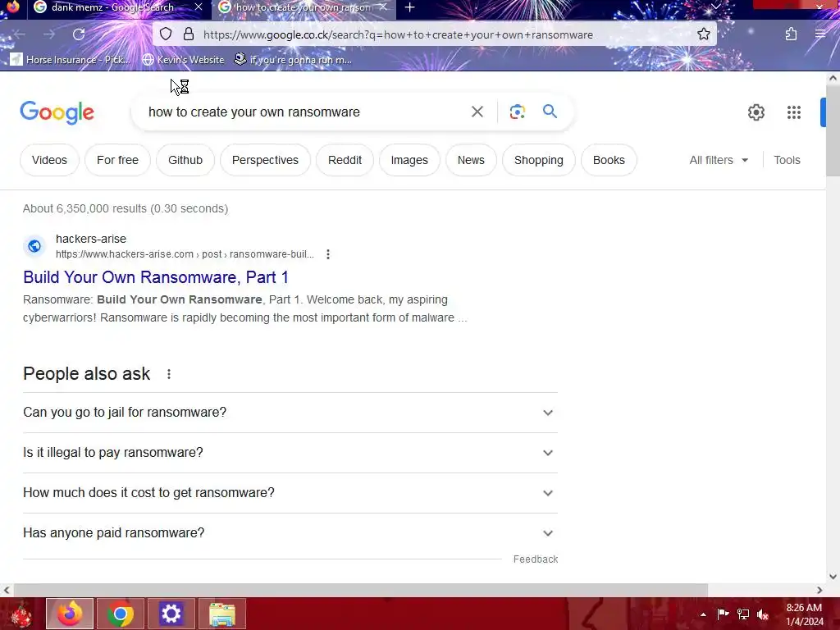The height and width of the screenshot is (630, 840).
Task: Click the magnifier search button
Action: [550, 112]
